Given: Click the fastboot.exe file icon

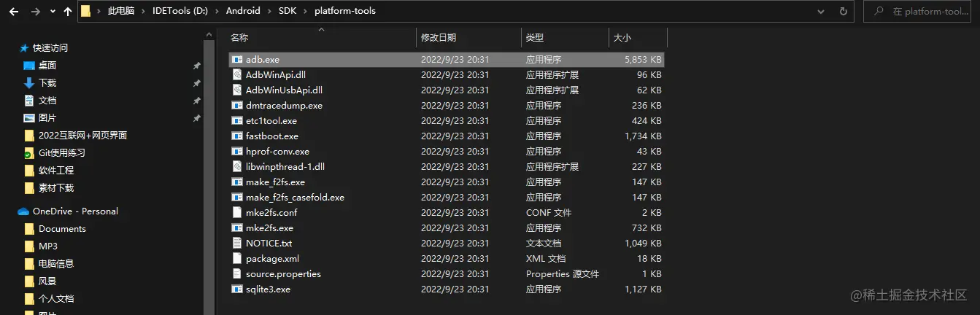Looking at the screenshot, I should 237,136.
